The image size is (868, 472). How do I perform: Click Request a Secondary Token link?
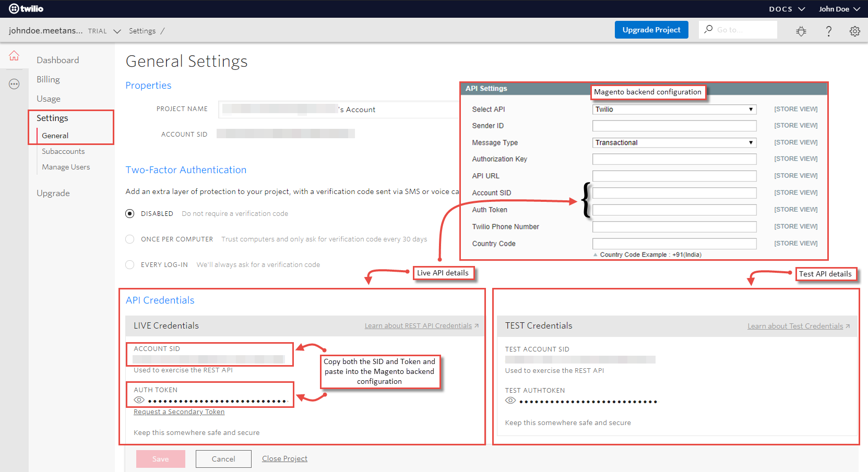coord(179,412)
